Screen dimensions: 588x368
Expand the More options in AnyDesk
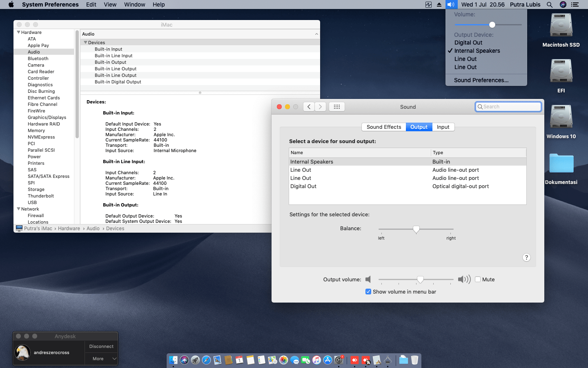pyautogui.click(x=101, y=359)
